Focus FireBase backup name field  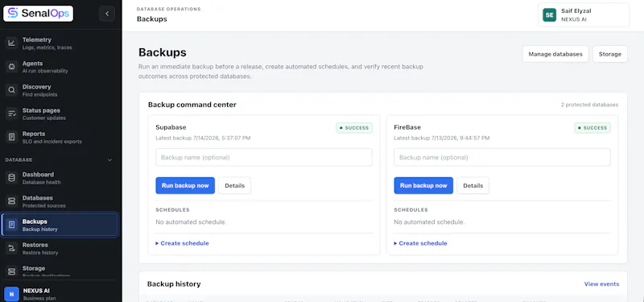[x=502, y=157]
